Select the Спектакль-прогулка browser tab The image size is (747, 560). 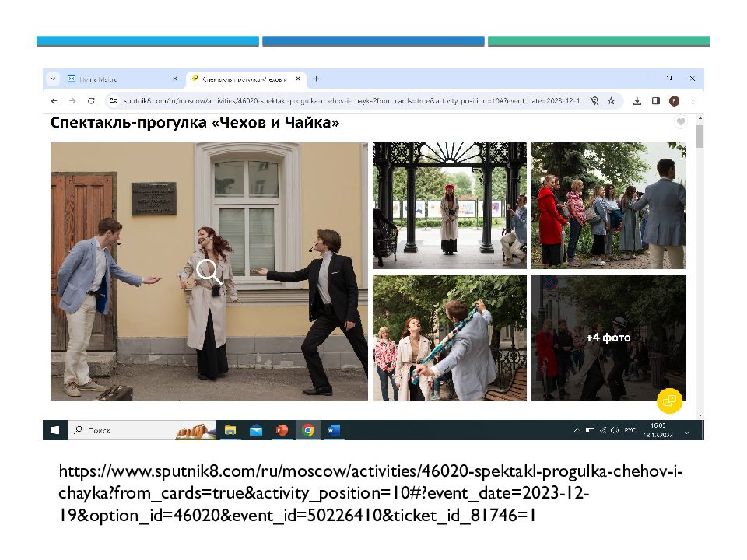pos(243,79)
